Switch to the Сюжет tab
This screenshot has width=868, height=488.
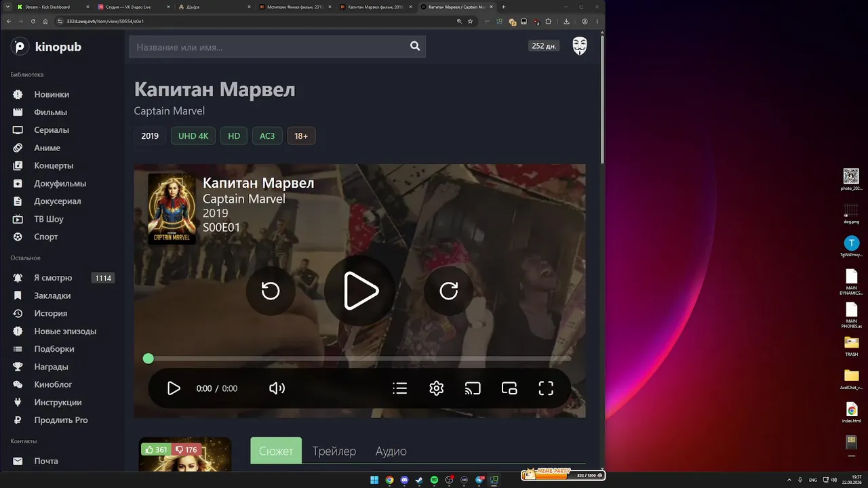(276, 451)
